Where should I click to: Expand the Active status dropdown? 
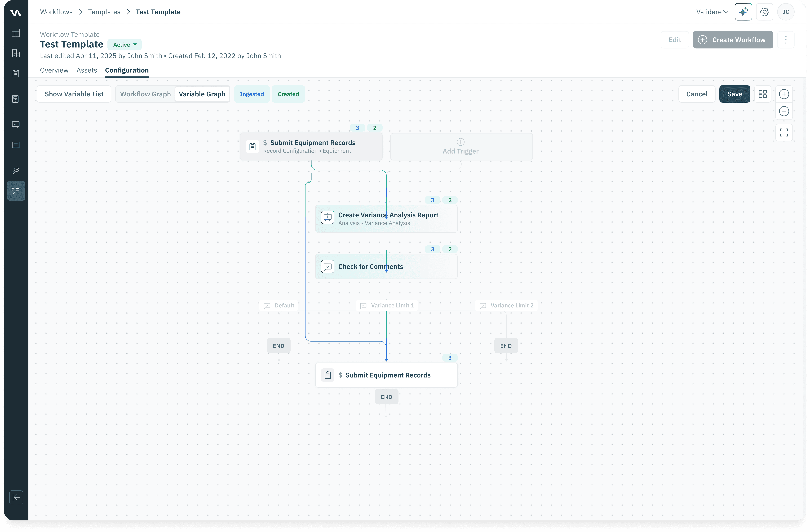point(125,45)
